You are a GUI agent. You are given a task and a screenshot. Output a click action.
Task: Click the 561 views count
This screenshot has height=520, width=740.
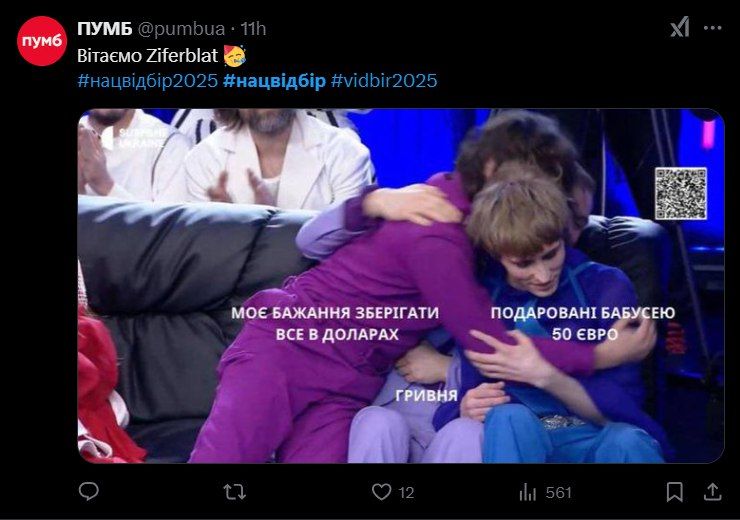[559, 493]
